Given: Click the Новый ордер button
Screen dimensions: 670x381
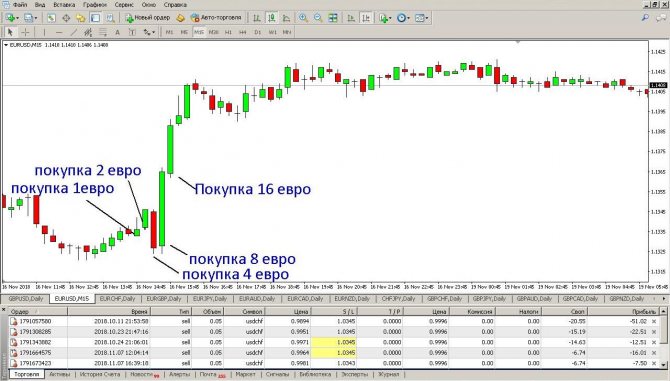Looking at the screenshot, I should 148,18.
